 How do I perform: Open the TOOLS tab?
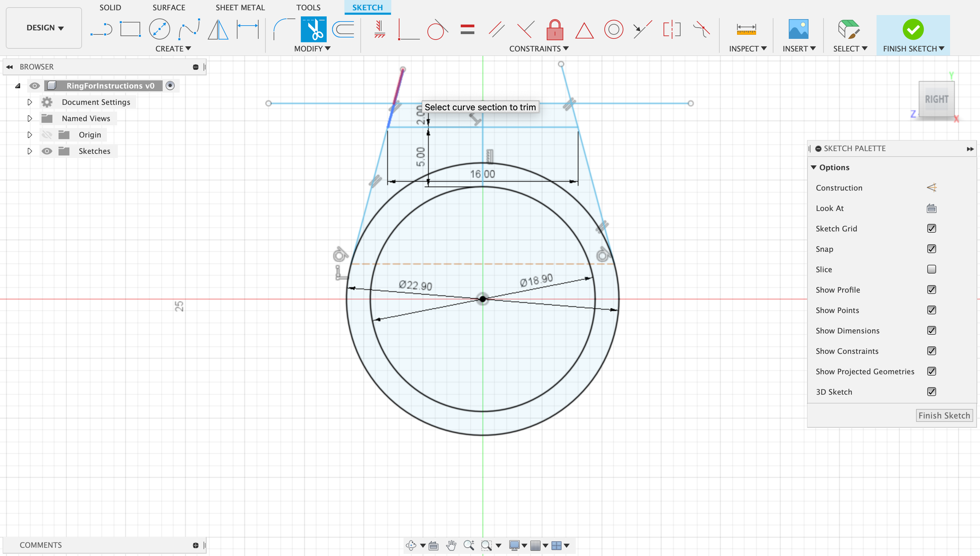tap(308, 7)
